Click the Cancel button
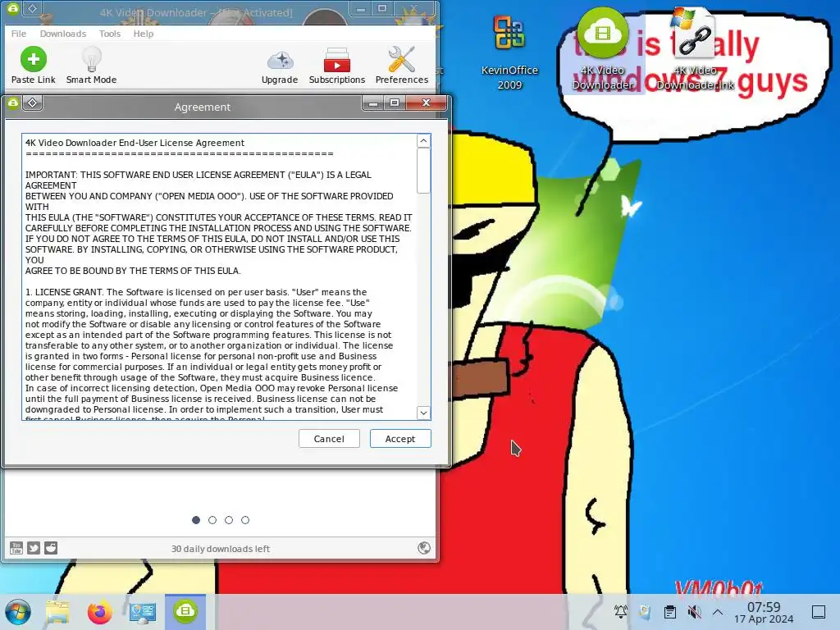Screen dimensions: 840x630 (329, 439)
